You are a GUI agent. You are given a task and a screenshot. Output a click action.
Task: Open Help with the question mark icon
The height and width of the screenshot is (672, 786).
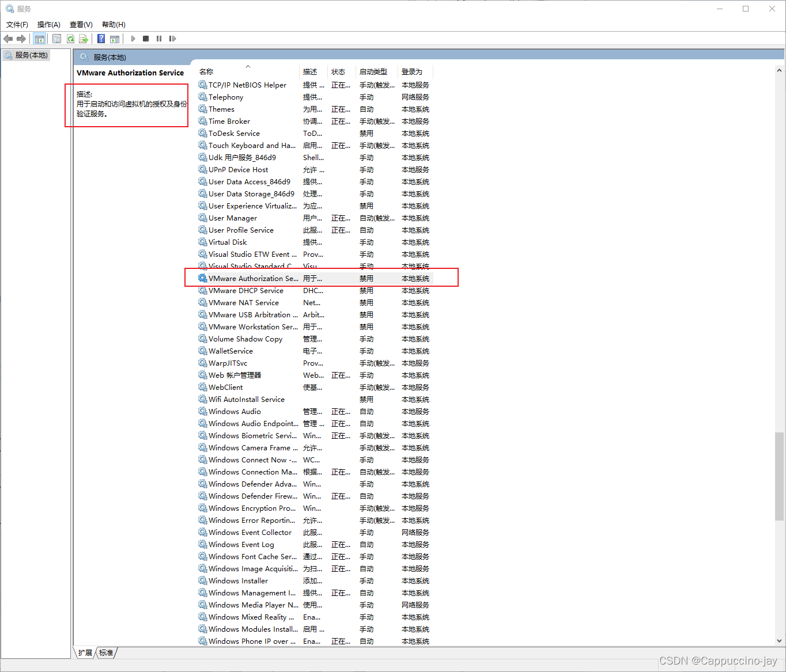pos(101,39)
